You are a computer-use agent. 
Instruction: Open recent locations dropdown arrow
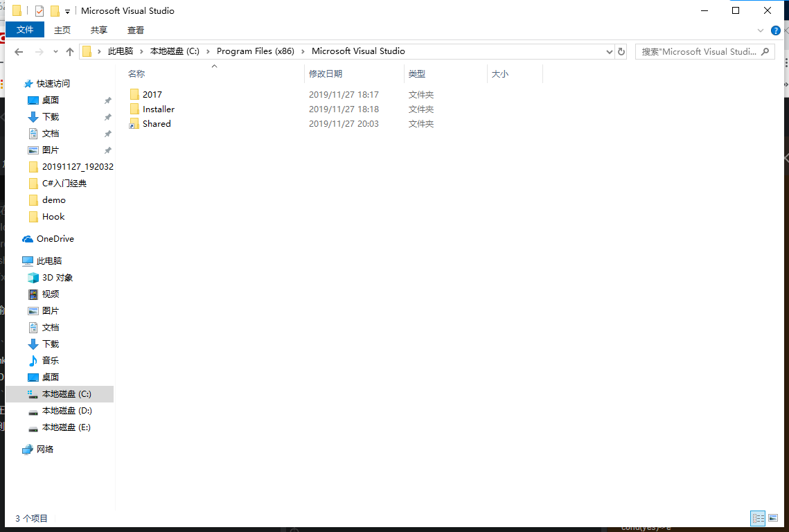point(55,52)
